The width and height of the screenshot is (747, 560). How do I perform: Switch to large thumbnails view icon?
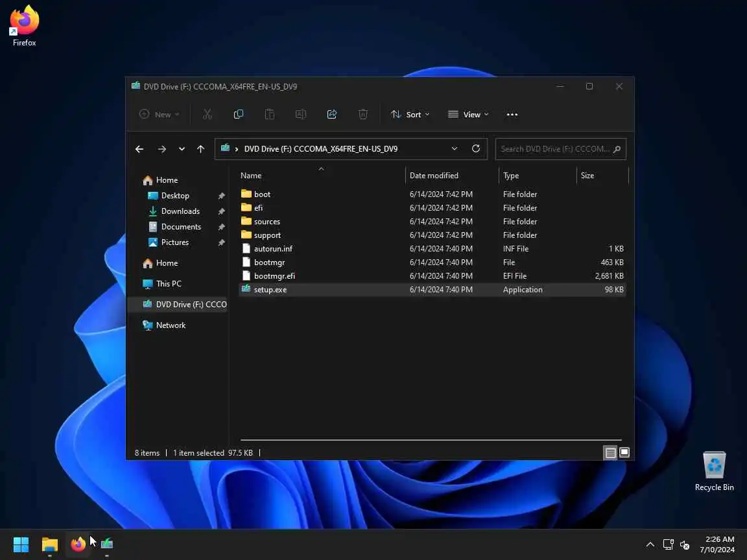tap(624, 452)
